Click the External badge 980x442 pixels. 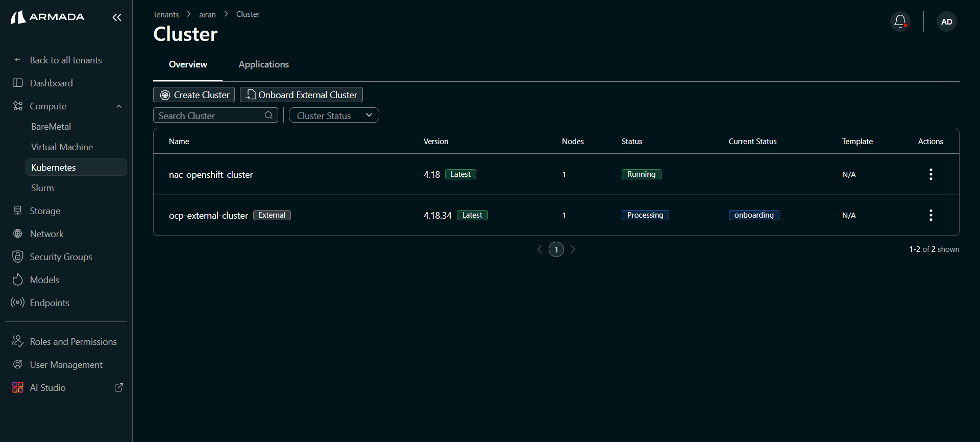tap(272, 215)
